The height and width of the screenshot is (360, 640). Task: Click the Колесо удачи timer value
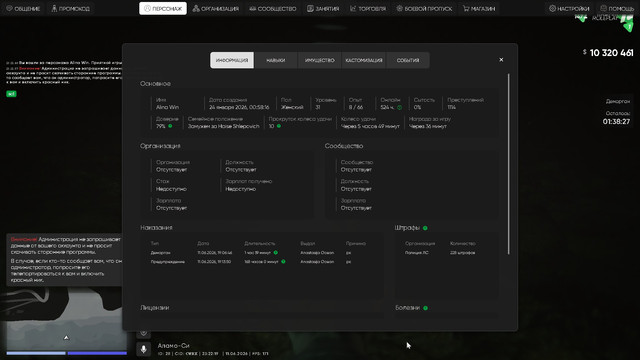370,126
